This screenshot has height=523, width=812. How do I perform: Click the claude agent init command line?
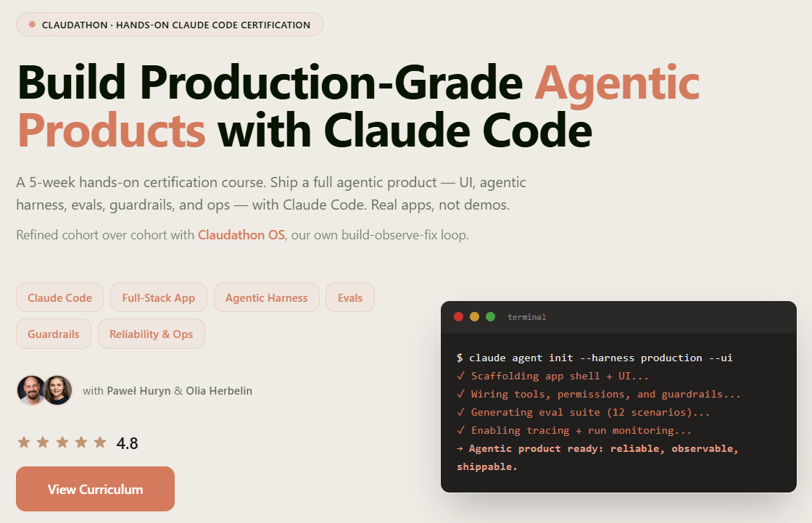pyautogui.click(x=594, y=358)
